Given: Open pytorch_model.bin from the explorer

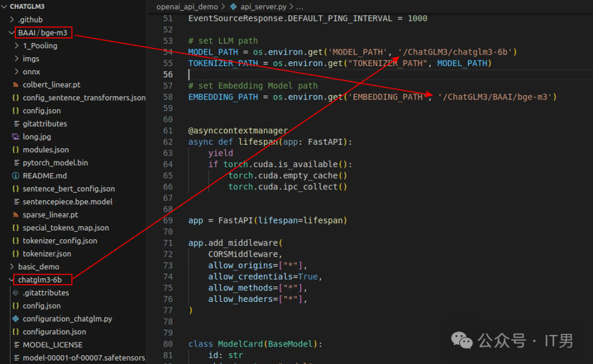Looking at the screenshot, I should [x=55, y=163].
